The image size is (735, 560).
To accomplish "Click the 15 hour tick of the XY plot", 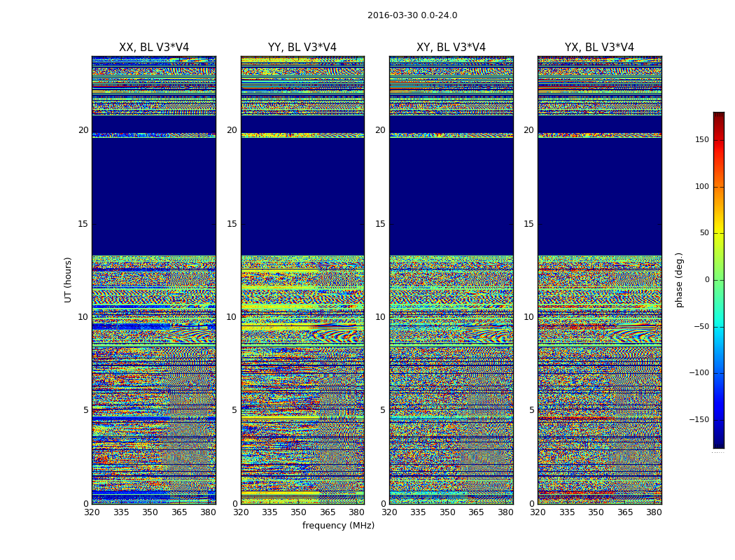I will tap(381, 223).
